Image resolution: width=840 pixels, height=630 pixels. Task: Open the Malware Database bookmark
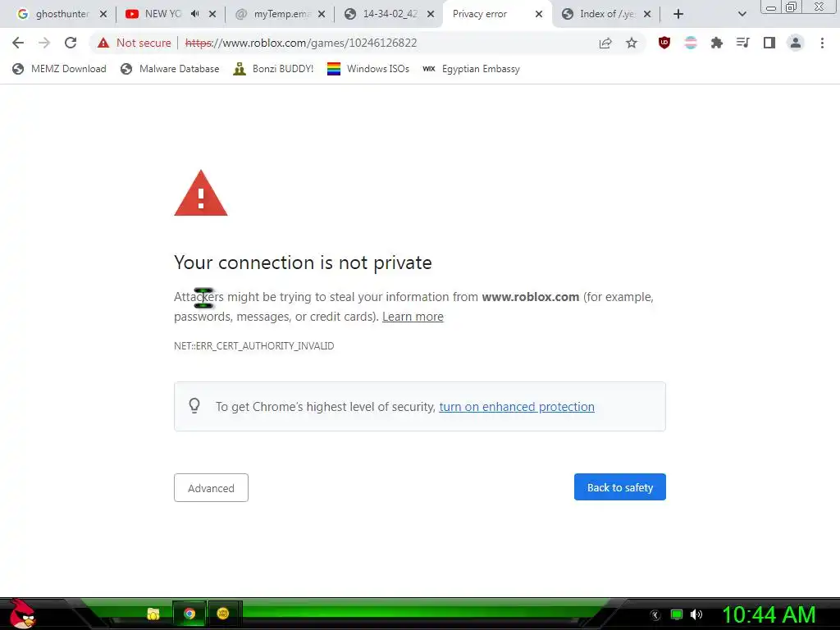click(170, 69)
